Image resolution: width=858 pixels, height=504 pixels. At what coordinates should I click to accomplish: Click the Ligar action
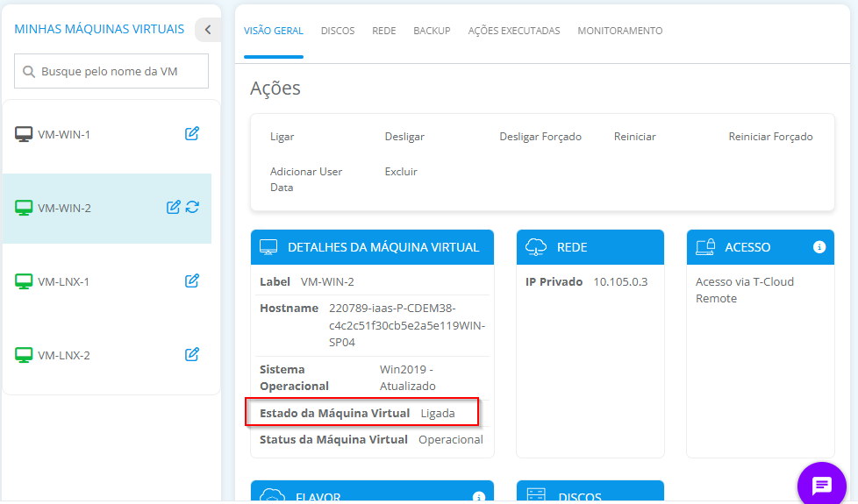282,137
